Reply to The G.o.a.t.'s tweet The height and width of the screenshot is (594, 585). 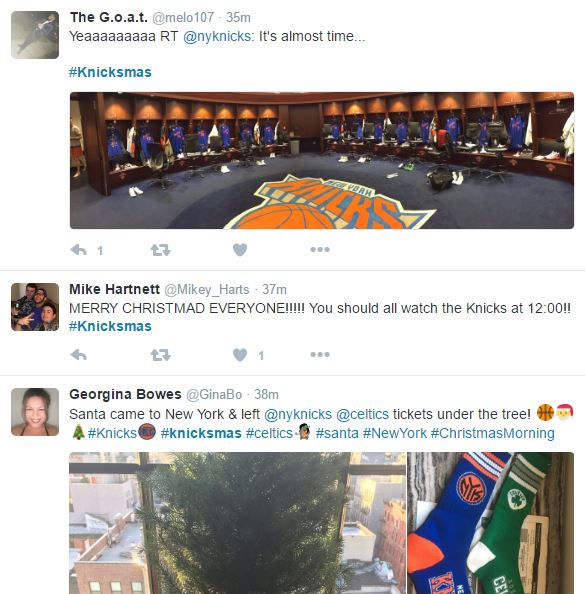(x=79, y=250)
